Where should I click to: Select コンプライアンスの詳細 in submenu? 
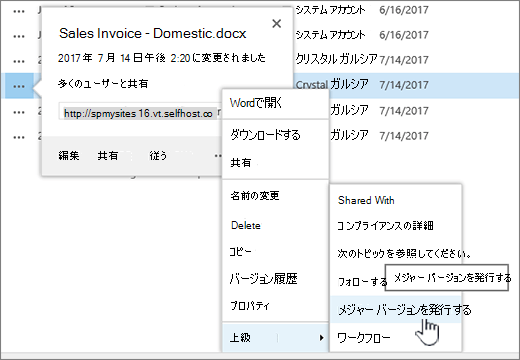(385, 226)
